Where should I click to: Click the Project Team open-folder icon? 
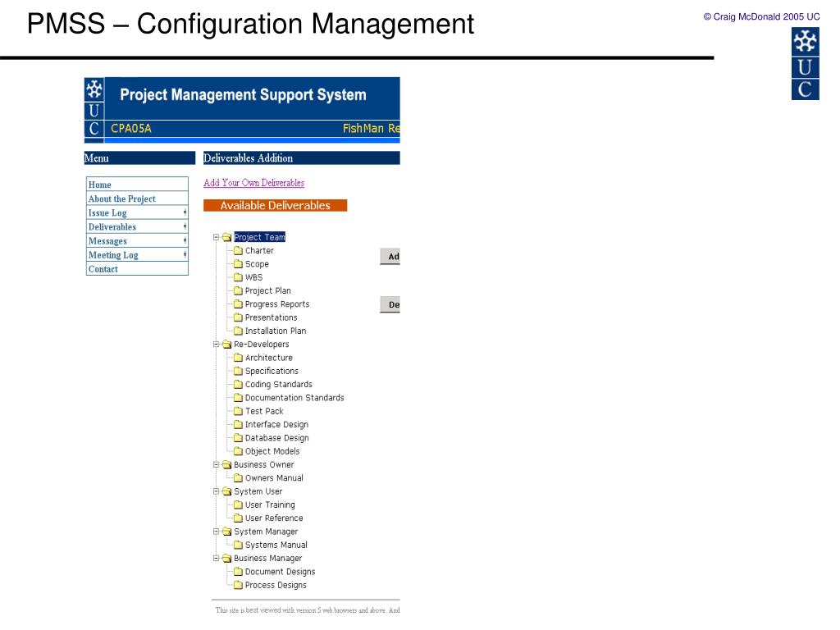(227, 237)
